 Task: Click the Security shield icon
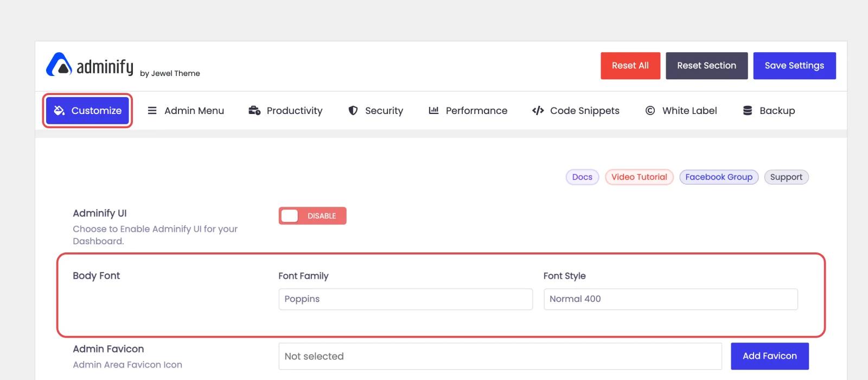(353, 111)
